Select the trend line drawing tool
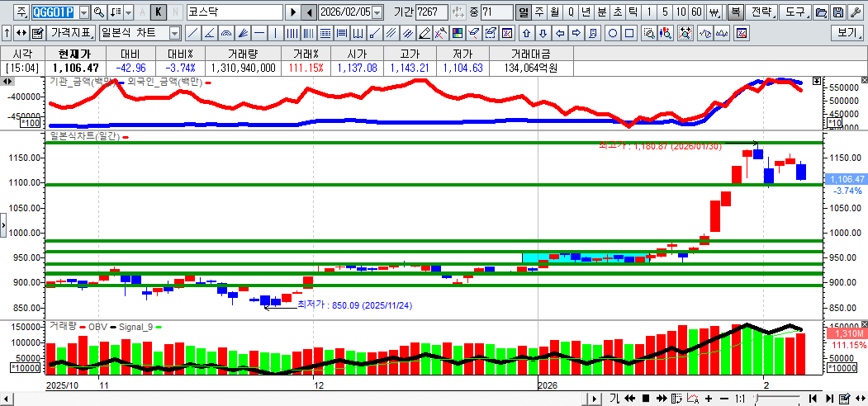The width and height of the screenshot is (868, 406). [192, 33]
